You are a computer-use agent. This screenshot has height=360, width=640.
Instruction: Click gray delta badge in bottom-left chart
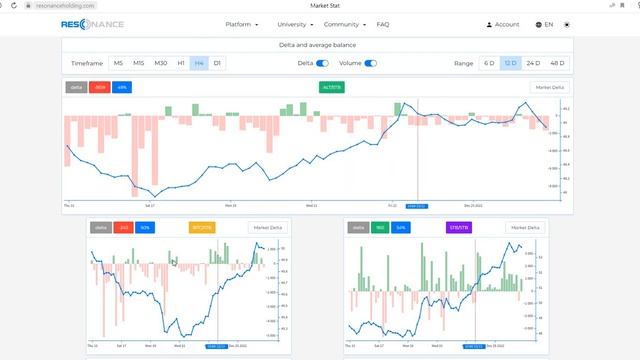[101, 228]
